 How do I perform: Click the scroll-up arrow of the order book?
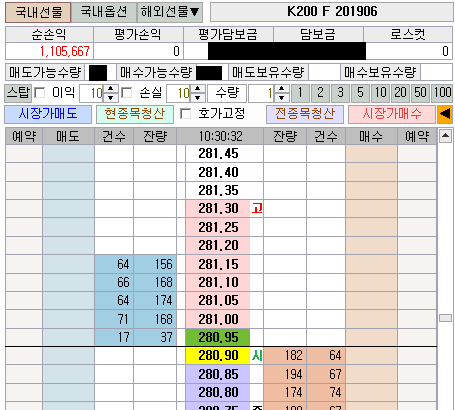tap(446, 136)
